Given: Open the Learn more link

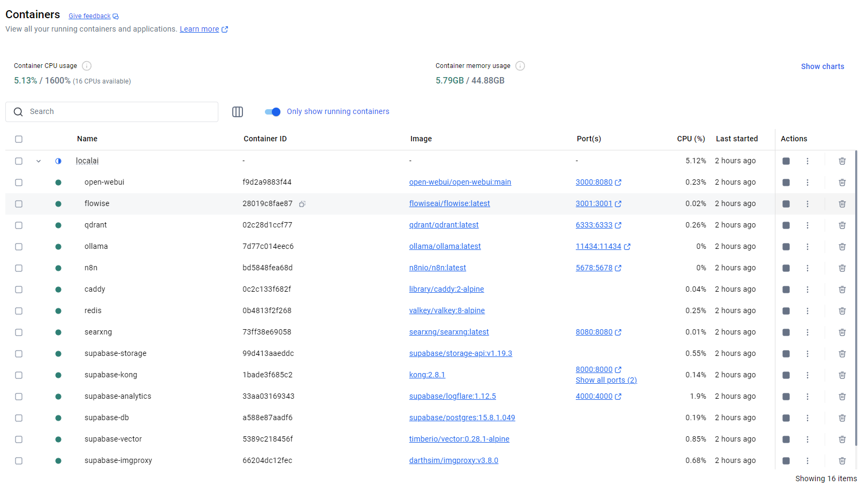Looking at the screenshot, I should (204, 29).
